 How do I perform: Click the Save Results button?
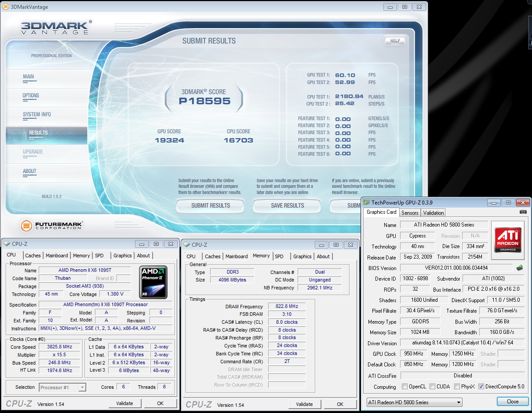[x=288, y=205]
